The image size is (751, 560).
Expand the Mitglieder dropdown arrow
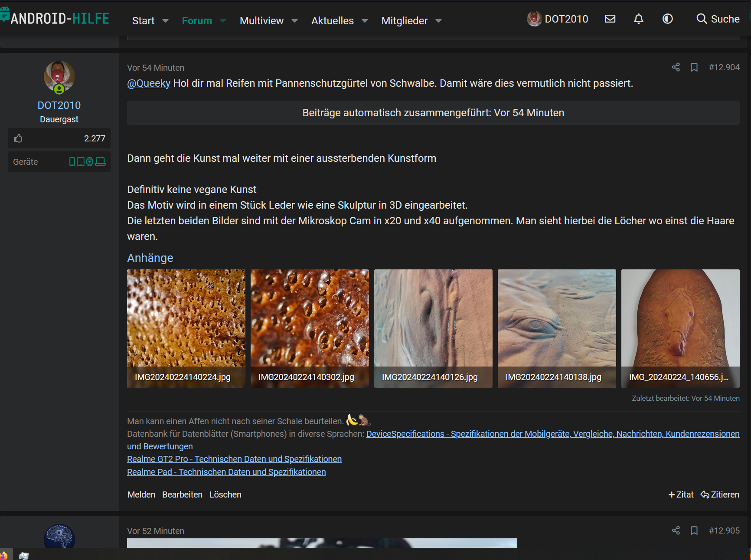pyautogui.click(x=438, y=21)
